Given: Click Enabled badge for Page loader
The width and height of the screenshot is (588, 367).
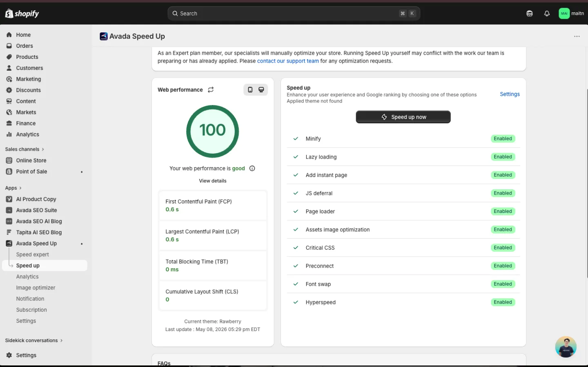Looking at the screenshot, I should point(503,211).
